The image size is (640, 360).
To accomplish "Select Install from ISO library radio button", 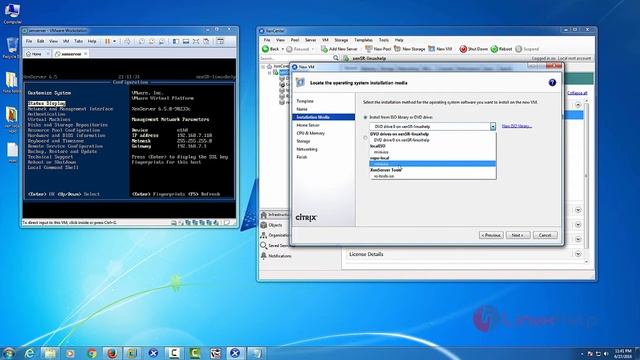I will tap(365, 118).
